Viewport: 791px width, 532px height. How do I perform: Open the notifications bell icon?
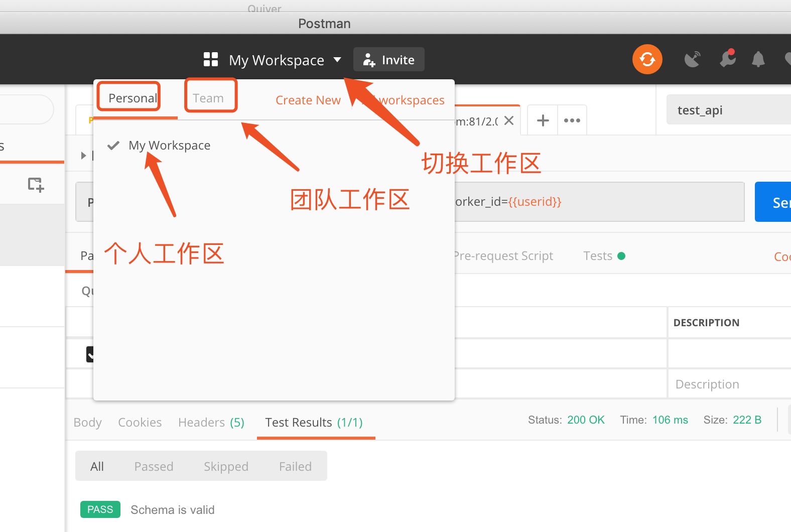pos(758,59)
